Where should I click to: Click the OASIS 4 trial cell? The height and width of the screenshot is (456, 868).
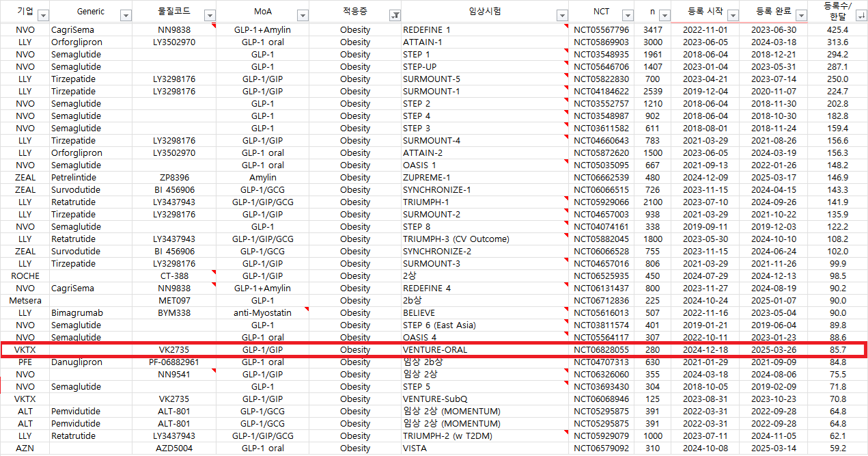coord(486,337)
